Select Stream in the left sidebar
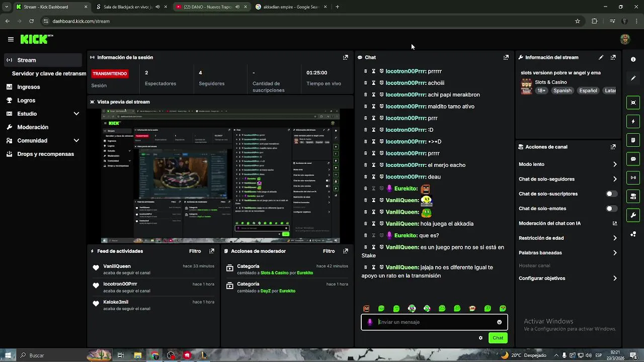This screenshot has width=644, height=362. 43,60
